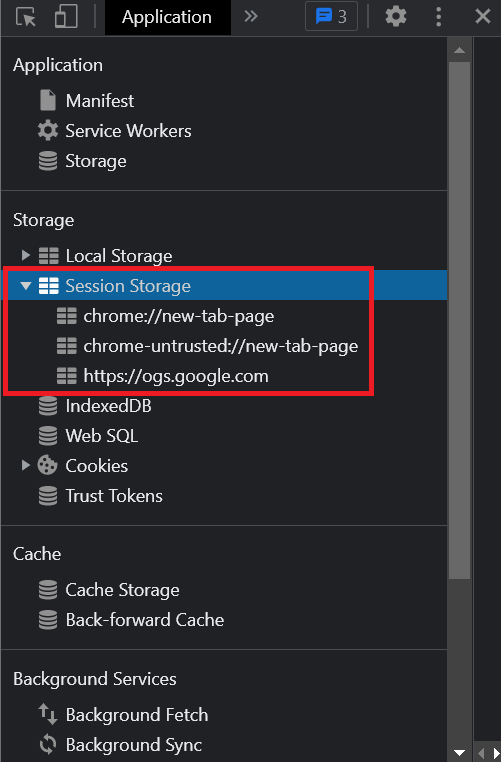Open chrome://new-tab-page session storage entry
The width and height of the screenshot is (501, 762).
pyautogui.click(x=178, y=316)
